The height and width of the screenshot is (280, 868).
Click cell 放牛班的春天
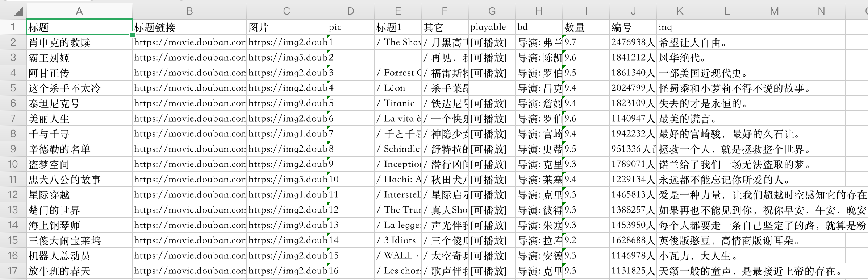coord(79,271)
